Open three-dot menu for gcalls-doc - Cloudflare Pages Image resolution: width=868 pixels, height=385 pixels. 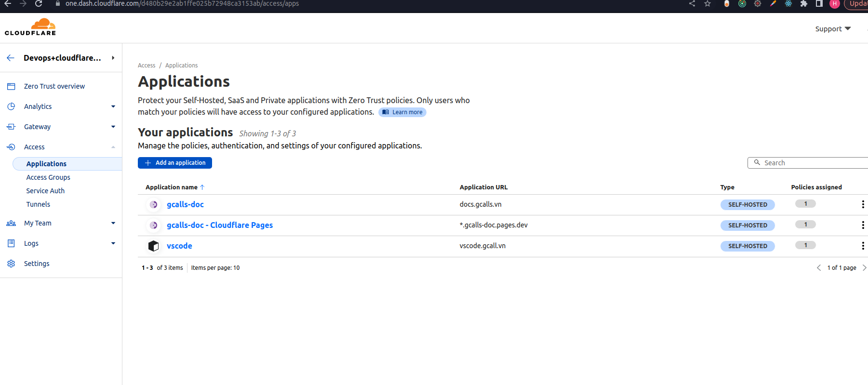pos(863,225)
